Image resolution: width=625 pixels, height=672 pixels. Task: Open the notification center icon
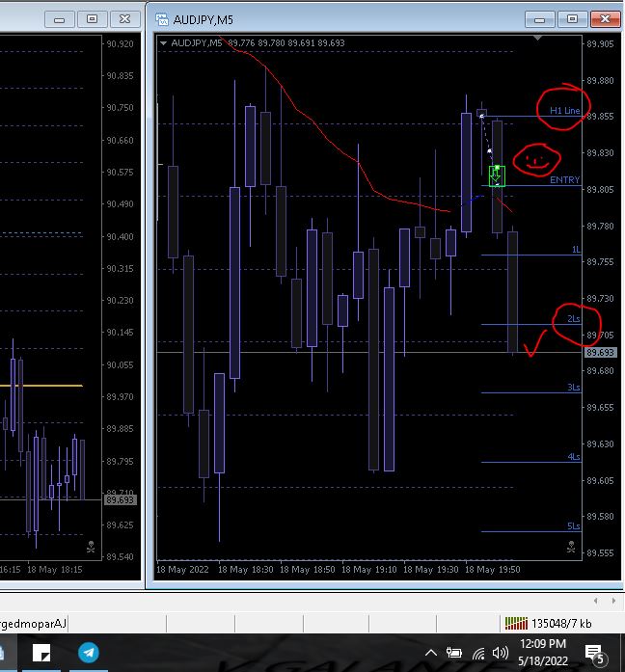coord(595,654)
